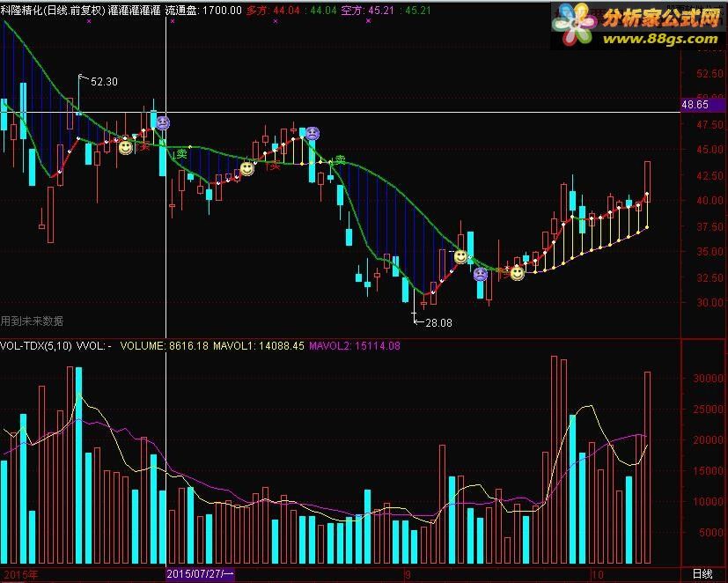Click the tallest cyan volume bar
The height and width of the screenshot is (583, 728).
(78, 465)
